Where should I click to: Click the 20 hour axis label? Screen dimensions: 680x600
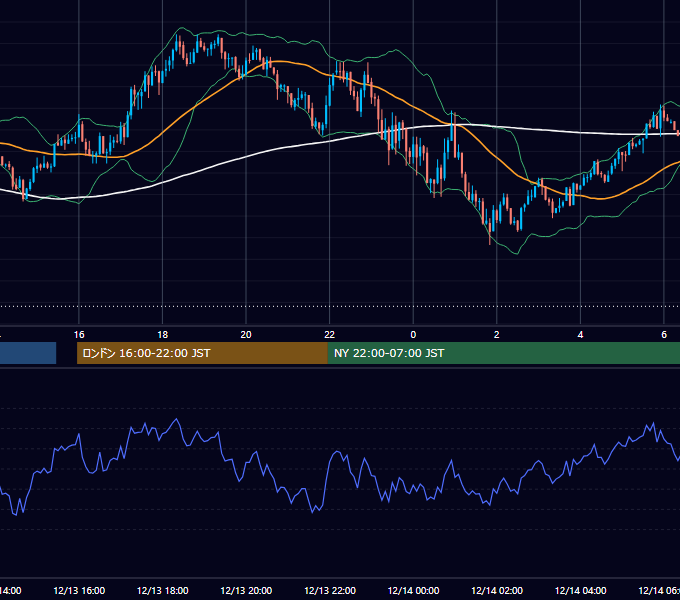(x=246, y=334)
